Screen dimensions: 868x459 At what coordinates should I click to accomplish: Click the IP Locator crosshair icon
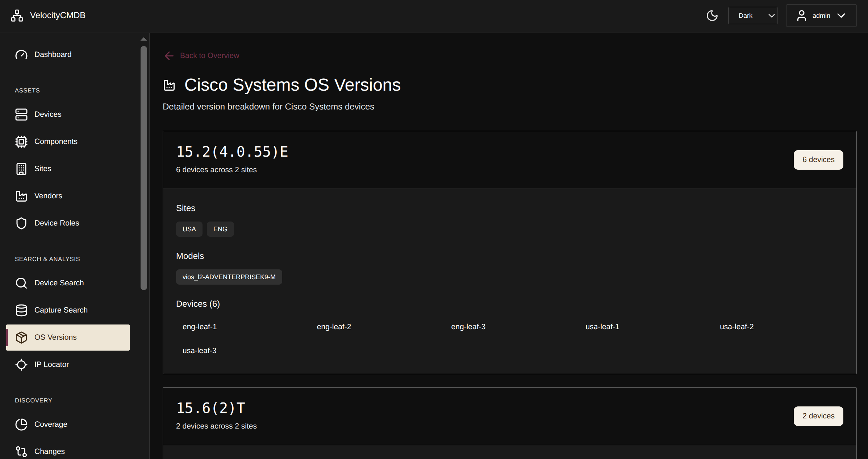tap(21, 365)
